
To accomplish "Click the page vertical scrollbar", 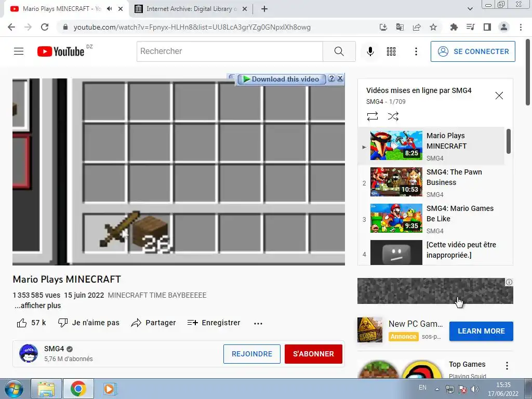I will [x=528, y=72].
